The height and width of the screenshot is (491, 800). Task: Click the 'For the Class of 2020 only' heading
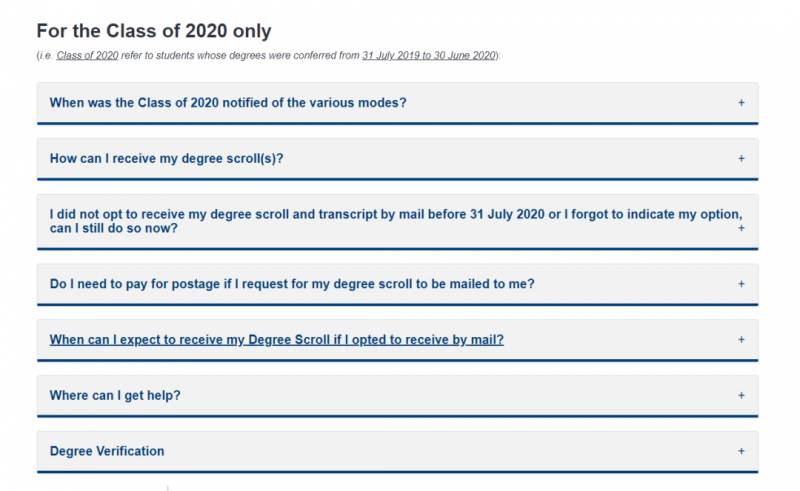153,31
